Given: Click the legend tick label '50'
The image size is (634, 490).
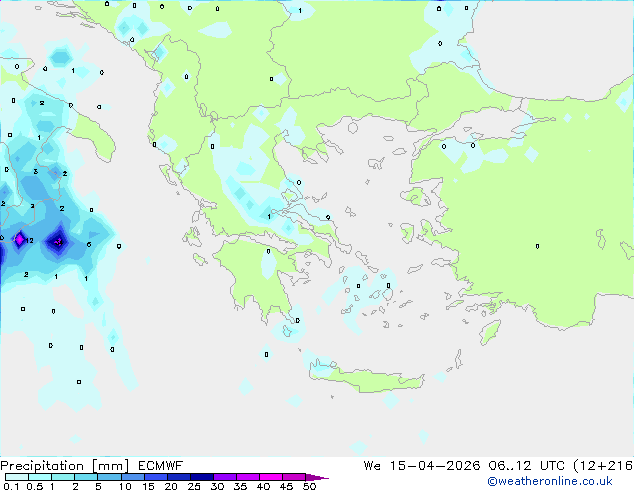Looking at the screenshot, I should (x=309, y=486).
